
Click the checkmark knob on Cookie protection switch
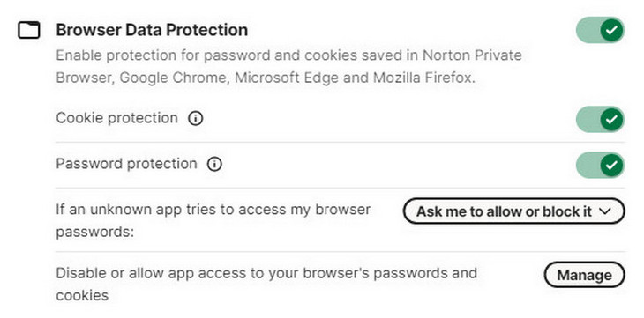[611, 120]
